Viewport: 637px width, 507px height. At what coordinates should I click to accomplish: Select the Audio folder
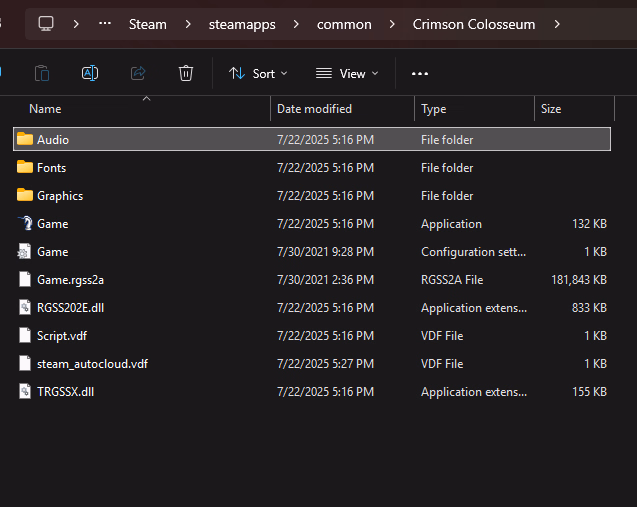coord(312,139)
